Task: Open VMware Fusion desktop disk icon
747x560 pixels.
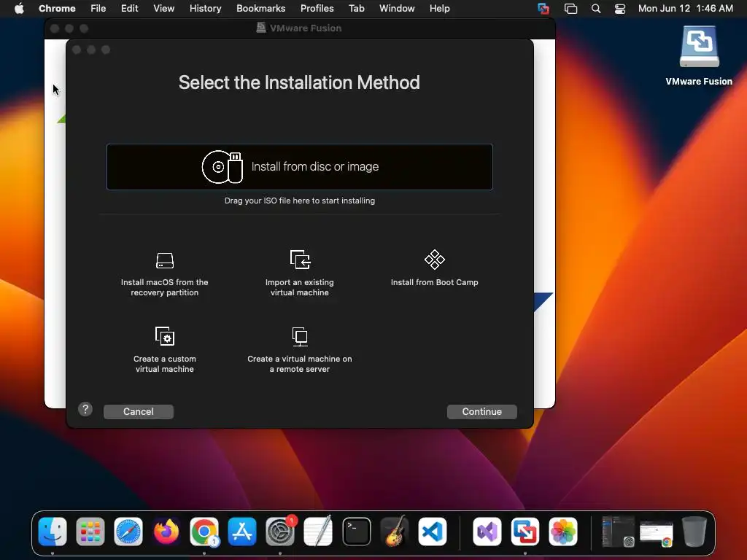Action: pos(699,55)
